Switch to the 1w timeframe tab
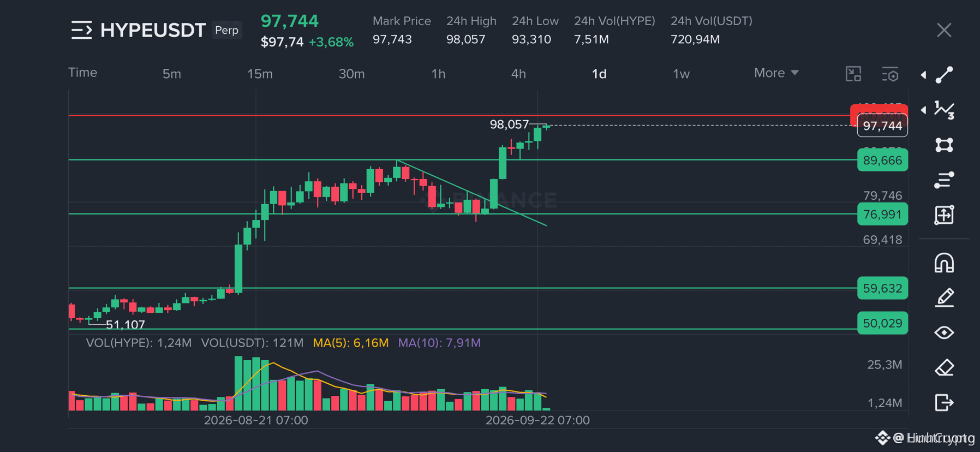 pos(681,74)
